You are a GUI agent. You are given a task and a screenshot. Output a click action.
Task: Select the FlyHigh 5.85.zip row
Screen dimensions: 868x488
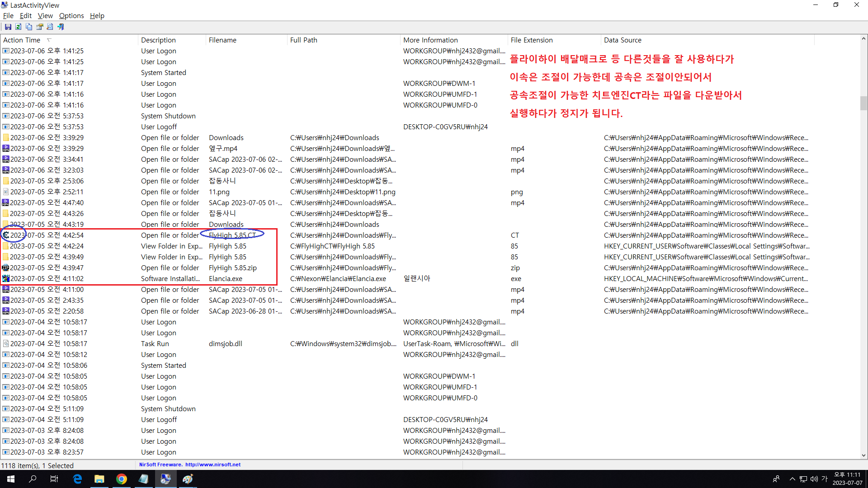[232, 268]
